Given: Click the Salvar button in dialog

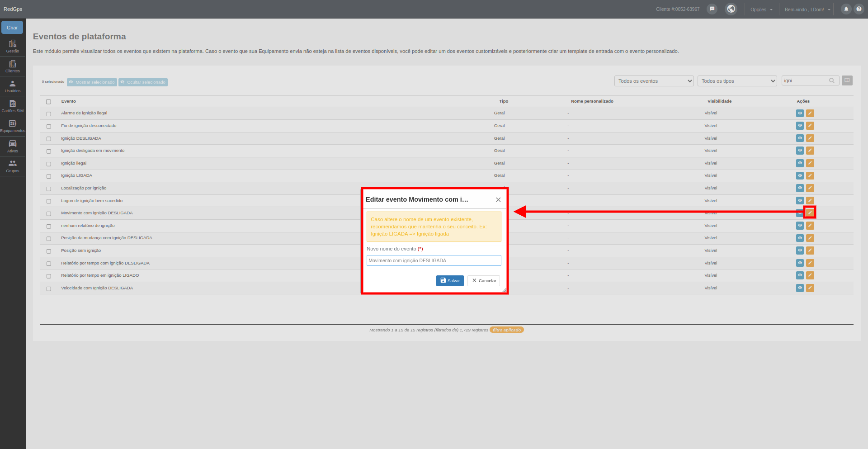Looking at the screenshot, I should 450,281.
